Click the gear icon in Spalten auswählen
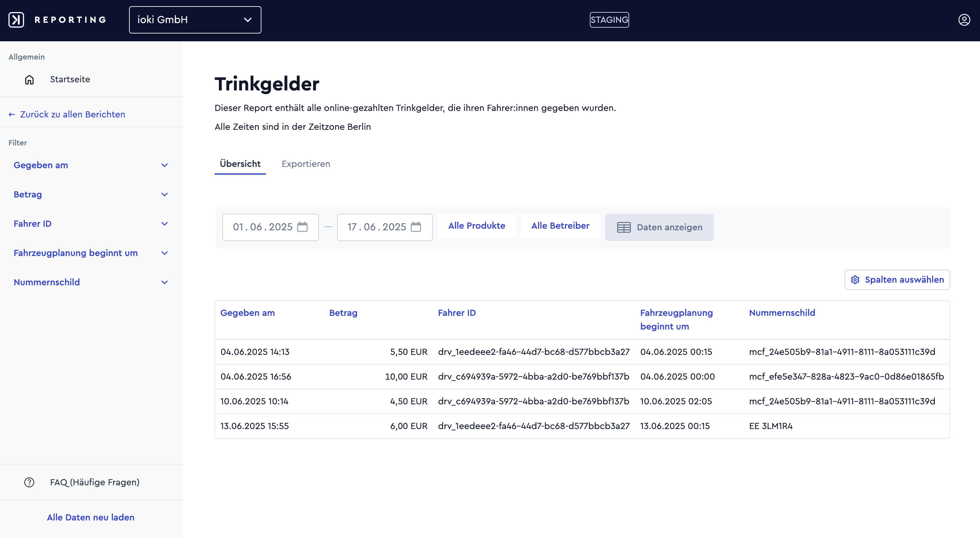980x538 pixels. click(x=855, y=280)
